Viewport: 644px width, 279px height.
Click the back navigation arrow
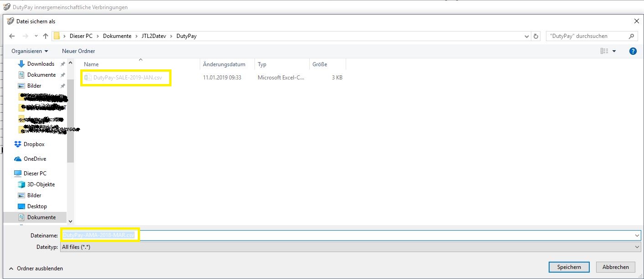[x=12, y=36]
